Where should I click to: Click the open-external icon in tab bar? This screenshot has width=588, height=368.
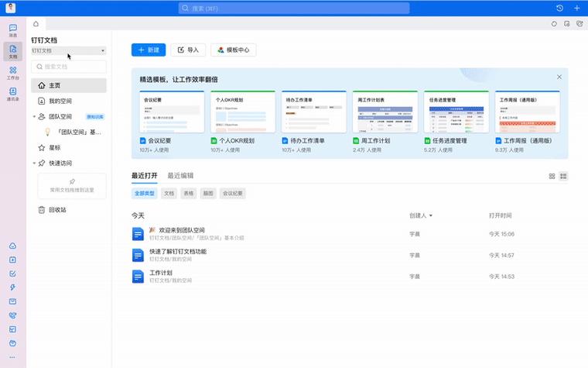click(x=579, y=24)
